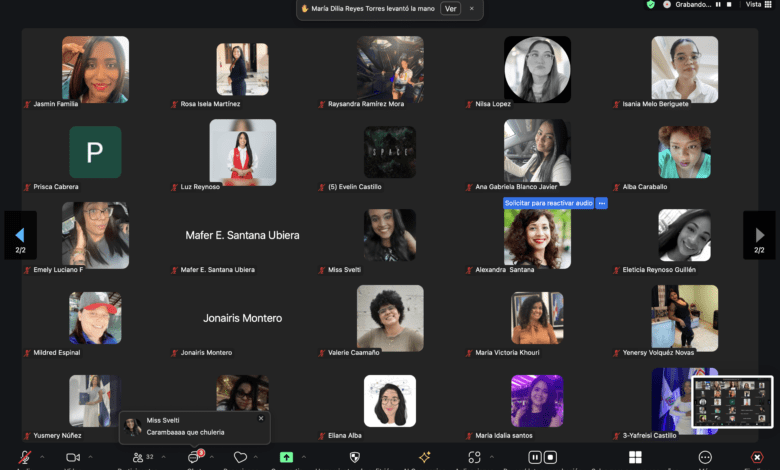Click the green share screen button
Image resolution: width=780 pixels, height=470 pixels.
tap(286, 457)
